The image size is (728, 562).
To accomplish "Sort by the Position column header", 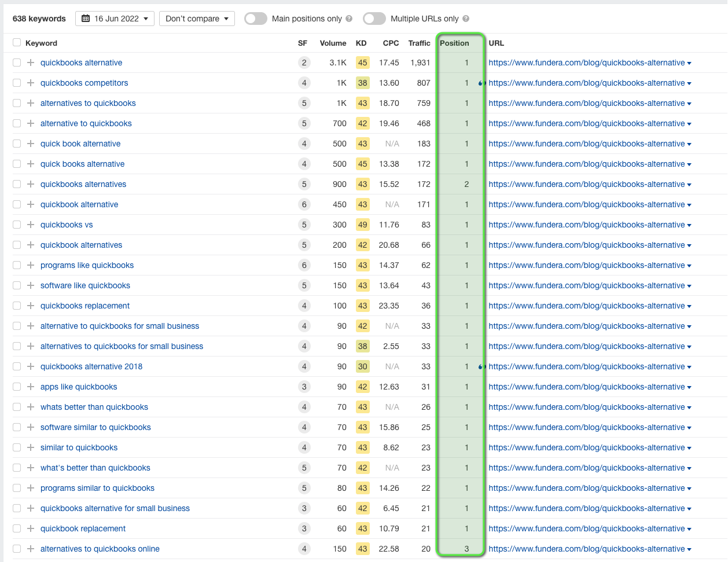I will point(454,43).
